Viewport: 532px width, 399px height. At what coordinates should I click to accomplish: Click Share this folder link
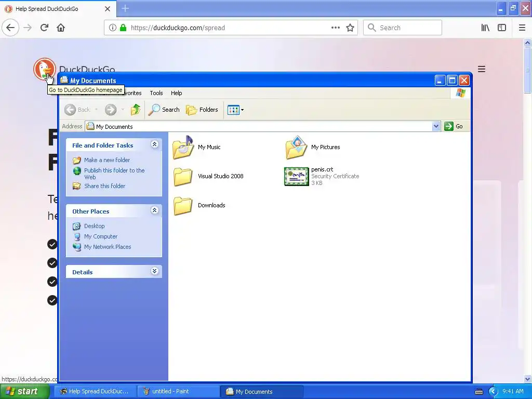104,186
